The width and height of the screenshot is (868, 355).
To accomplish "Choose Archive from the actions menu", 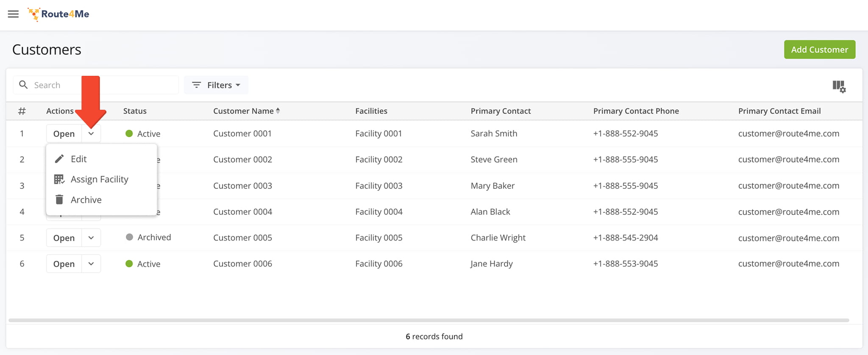I will pos(101,200).
